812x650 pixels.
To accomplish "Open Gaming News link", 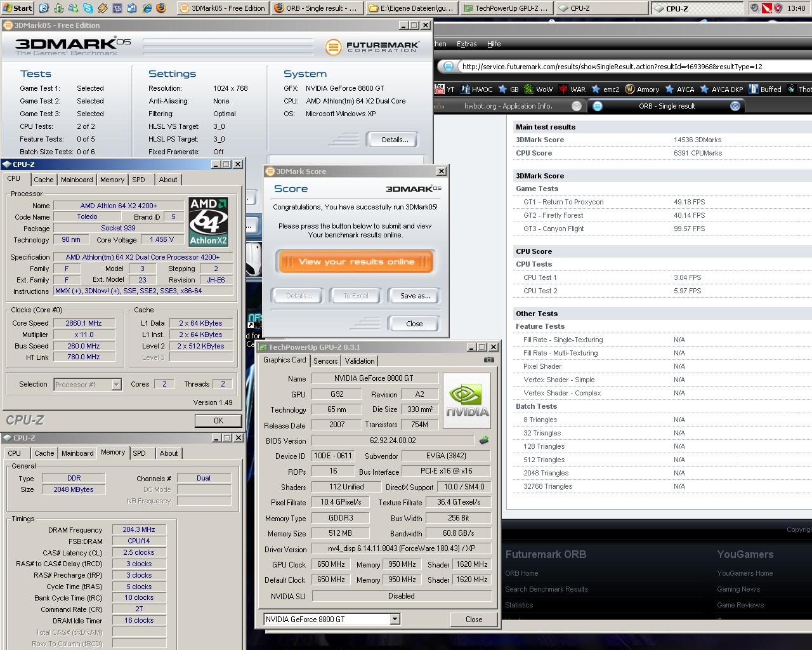I will (738, 589).
